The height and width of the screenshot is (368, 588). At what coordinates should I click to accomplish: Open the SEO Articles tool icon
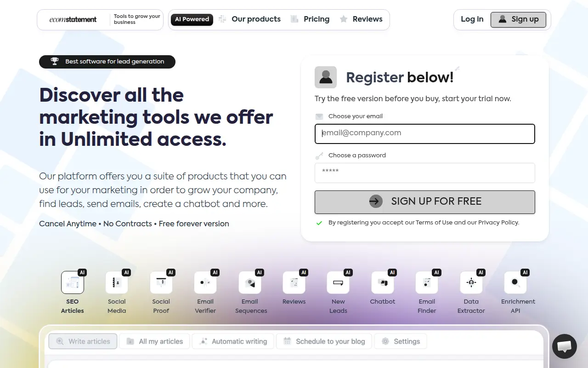(x=73, y=282)
